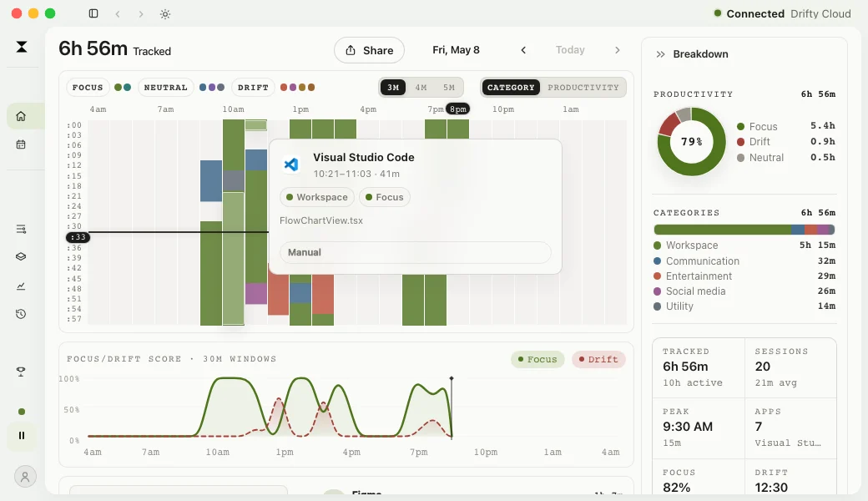Click the FlowChartView.tsx file name
The width and height of the screenshot is (868, 501).
point(321,220)
